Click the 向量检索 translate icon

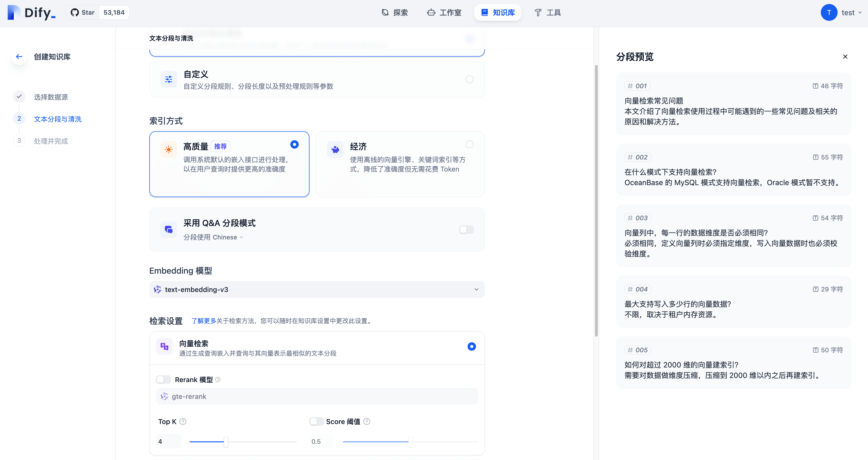coord(164,346)
